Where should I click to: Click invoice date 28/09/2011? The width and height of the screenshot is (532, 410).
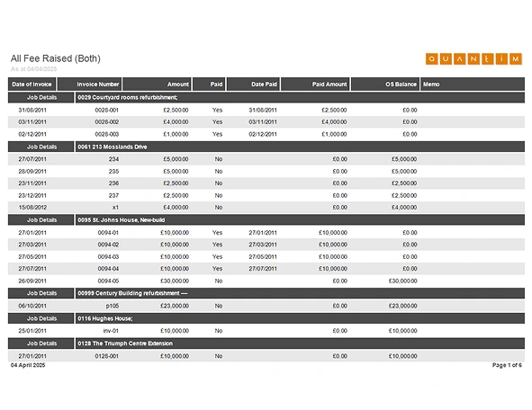[32, 172]
